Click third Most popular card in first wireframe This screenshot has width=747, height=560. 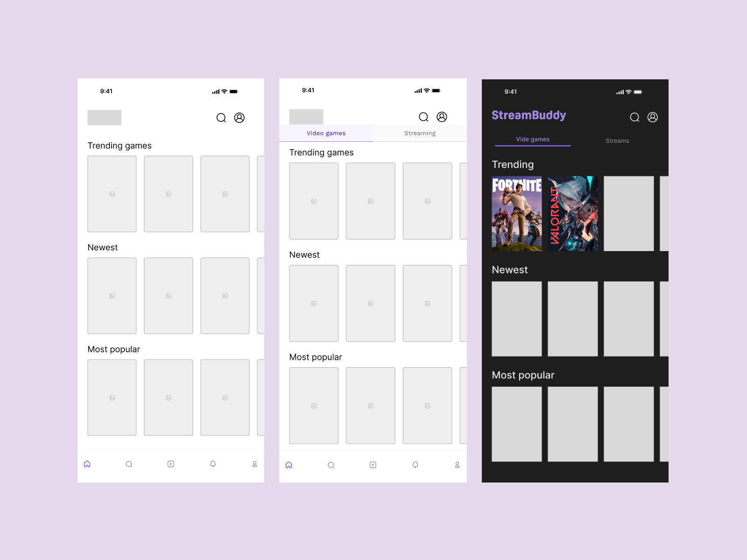(225, 398)
